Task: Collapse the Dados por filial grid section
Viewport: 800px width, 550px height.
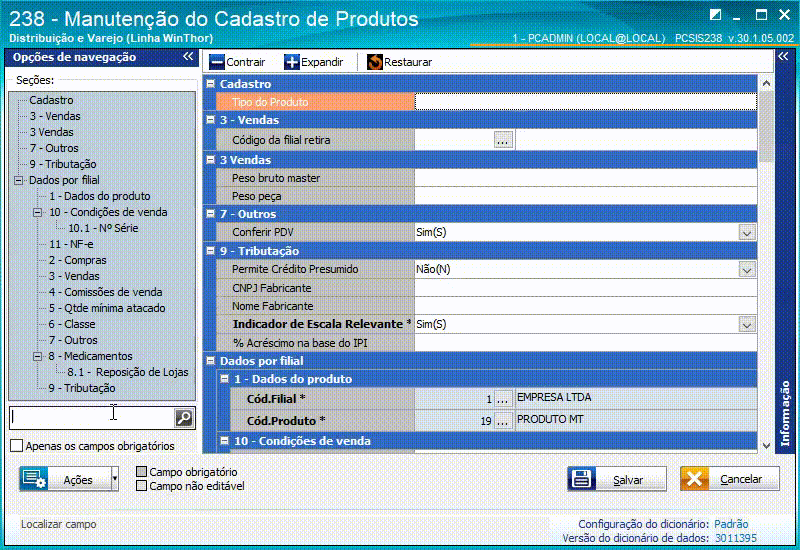Action: pyautogui.click(x=210, y=361)
